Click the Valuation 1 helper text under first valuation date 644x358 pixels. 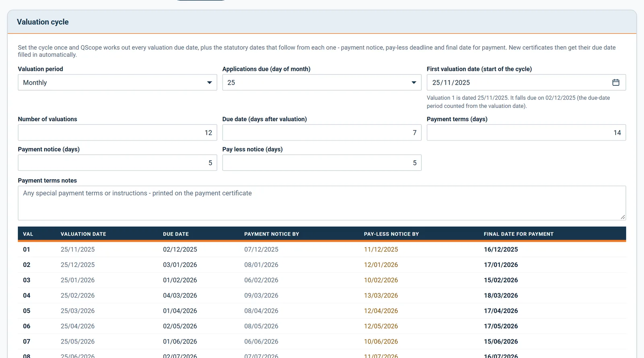pyautogui.click(x=518, y=102)
